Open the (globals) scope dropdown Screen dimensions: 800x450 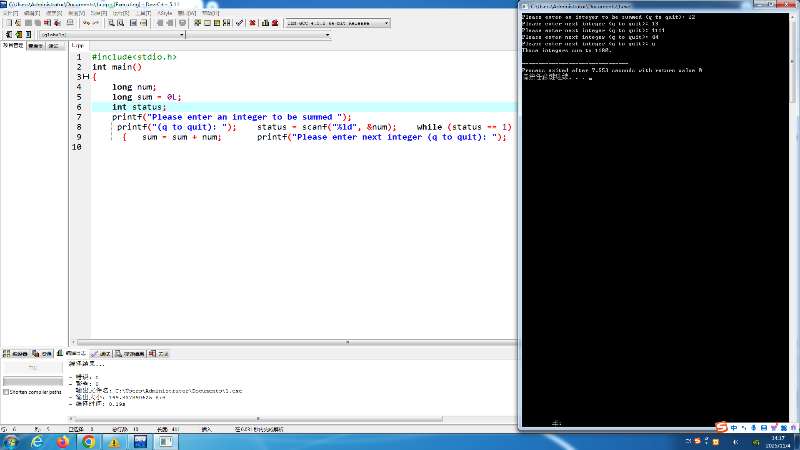pos(112,35)
